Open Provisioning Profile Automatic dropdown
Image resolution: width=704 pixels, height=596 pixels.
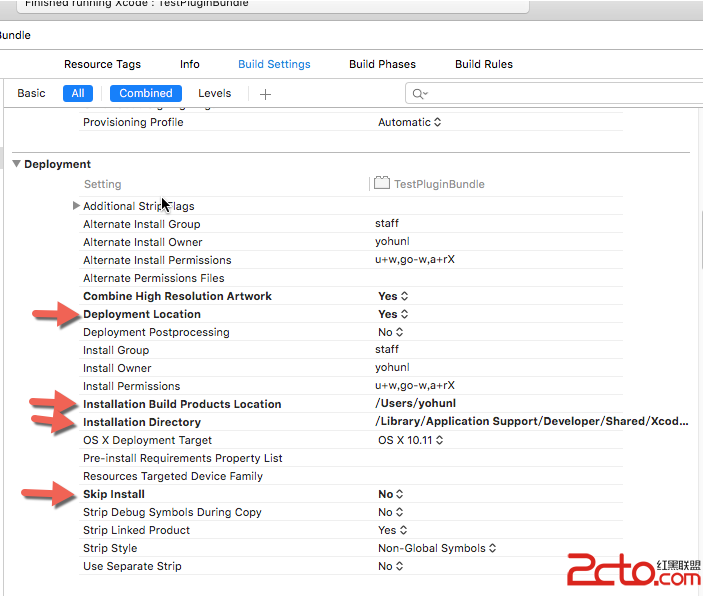(x=410, y=122)
